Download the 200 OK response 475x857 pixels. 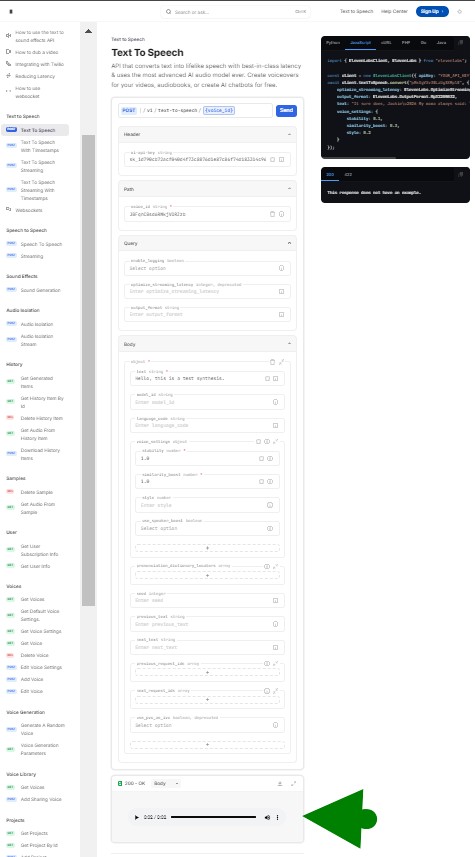[280, 783]
